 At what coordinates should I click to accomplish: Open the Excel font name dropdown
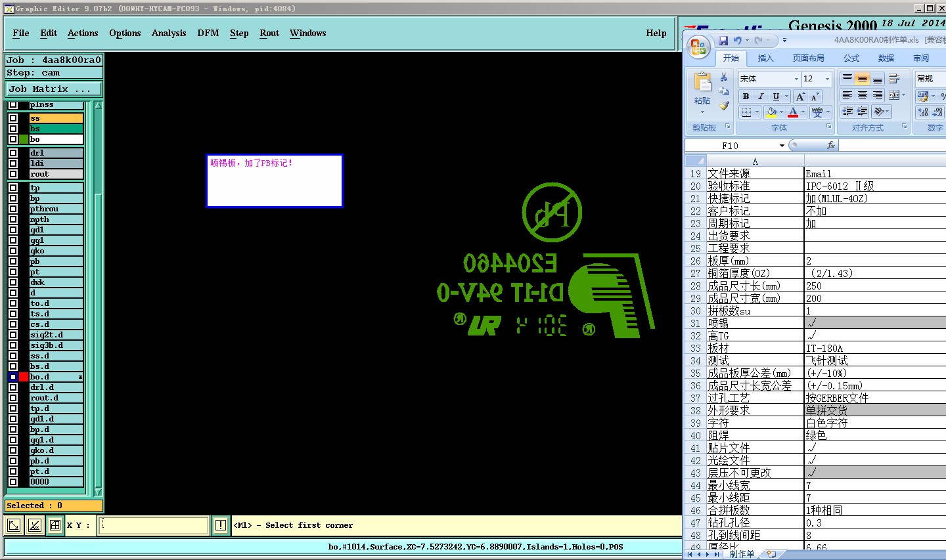click(796, 79)
